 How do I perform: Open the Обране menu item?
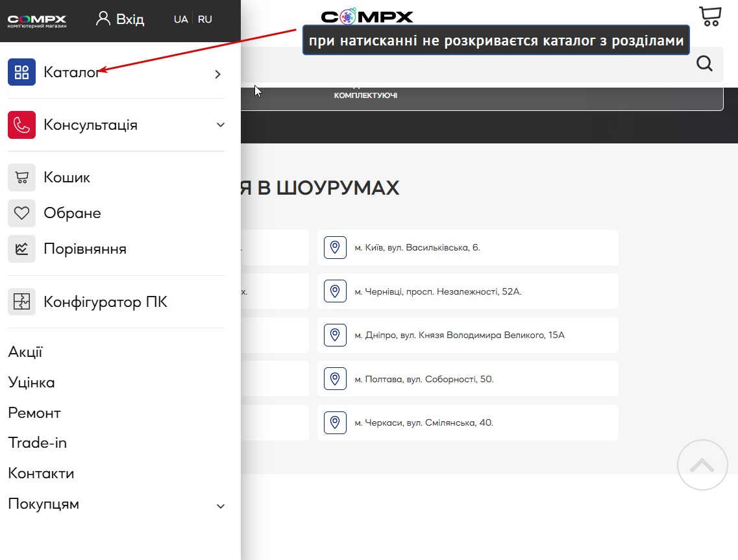72,213
